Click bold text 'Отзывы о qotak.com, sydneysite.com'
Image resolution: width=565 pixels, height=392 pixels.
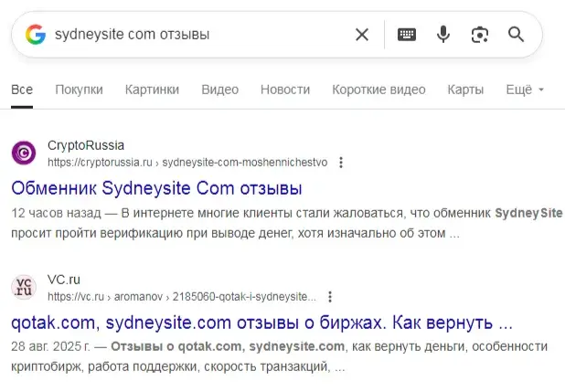coord(228,346)
